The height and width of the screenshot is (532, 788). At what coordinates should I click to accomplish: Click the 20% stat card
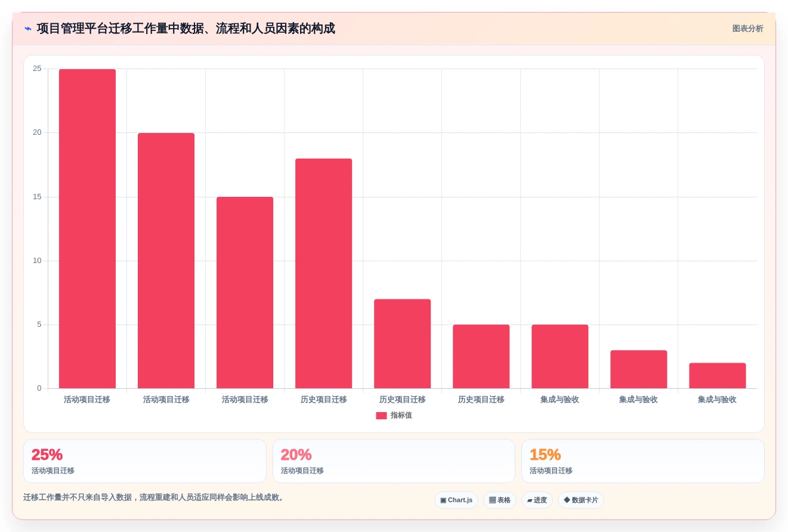click(394, 461)
